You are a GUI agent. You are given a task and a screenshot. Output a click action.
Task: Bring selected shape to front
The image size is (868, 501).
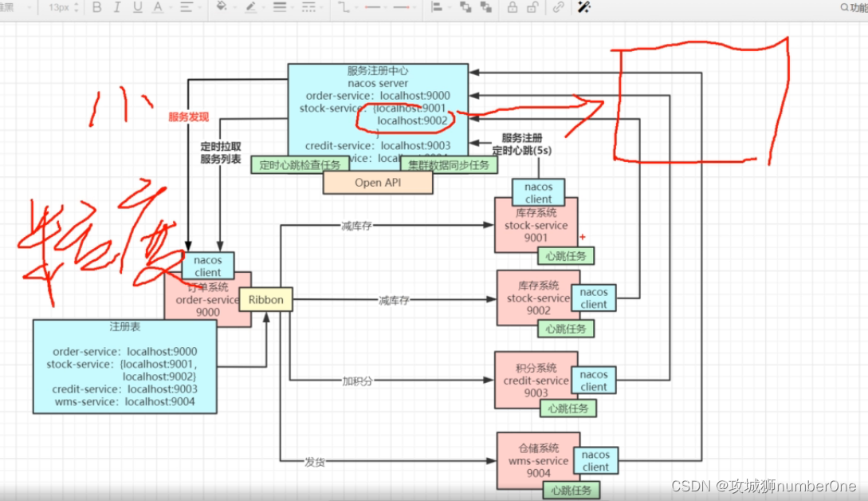[465, 7]
